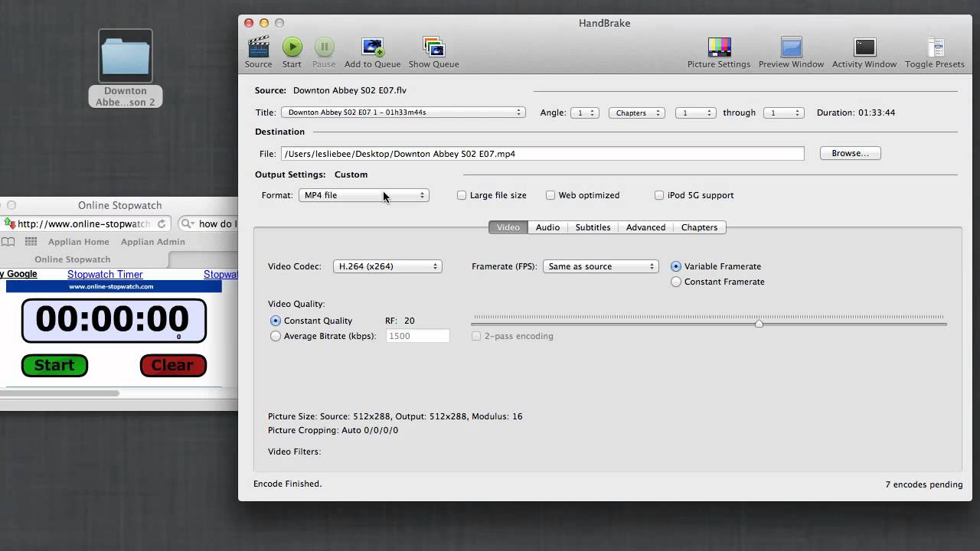This screenshot has height=551, width=980.
Task: Open the Source clapperboard icon
Action: coord(258,47)
